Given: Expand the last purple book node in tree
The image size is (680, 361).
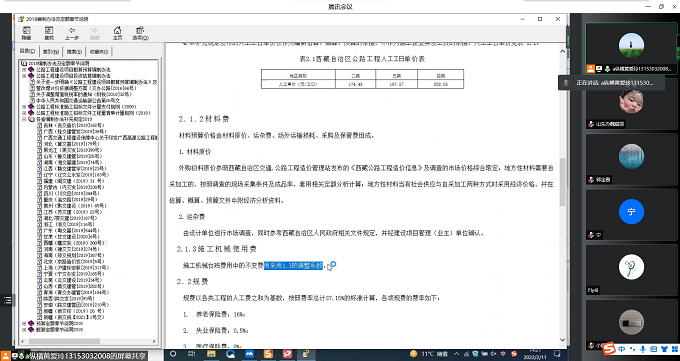Looking at the screenshot, I should pos(24,329).
